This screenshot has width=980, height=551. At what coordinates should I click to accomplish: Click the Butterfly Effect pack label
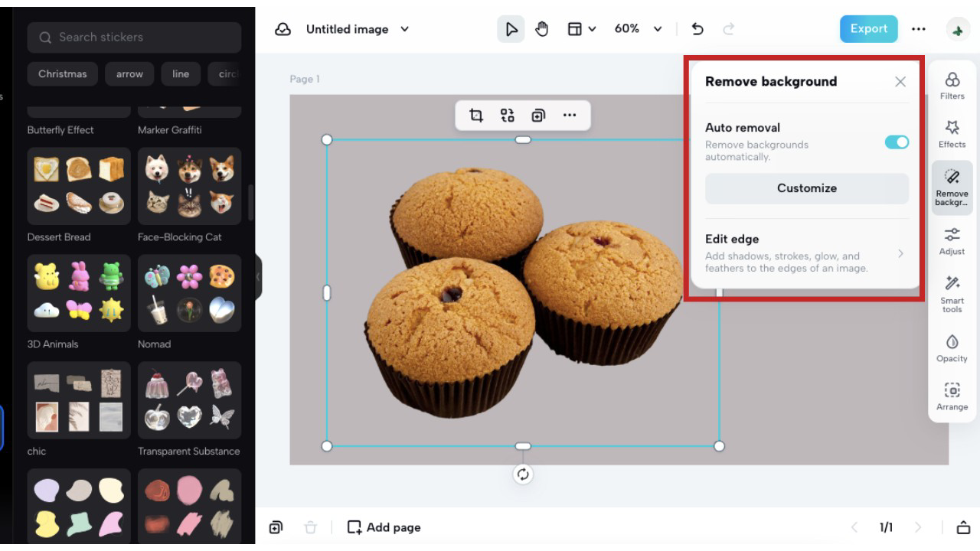[x=60, y=130]
